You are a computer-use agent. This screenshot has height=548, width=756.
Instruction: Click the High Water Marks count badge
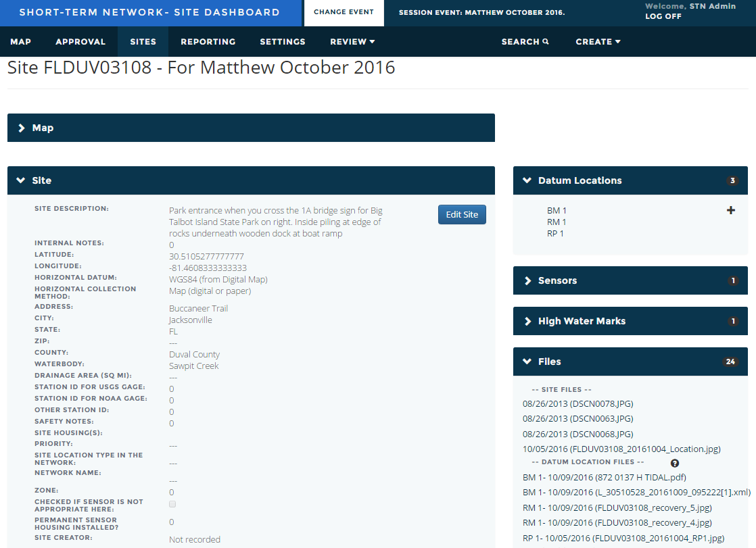734,321
